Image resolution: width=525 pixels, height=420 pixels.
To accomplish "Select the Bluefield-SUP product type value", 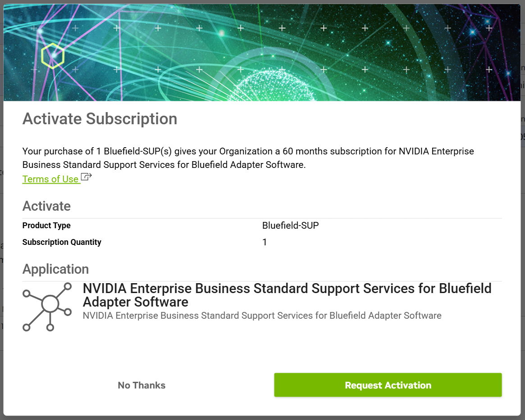I will (290, 226).
